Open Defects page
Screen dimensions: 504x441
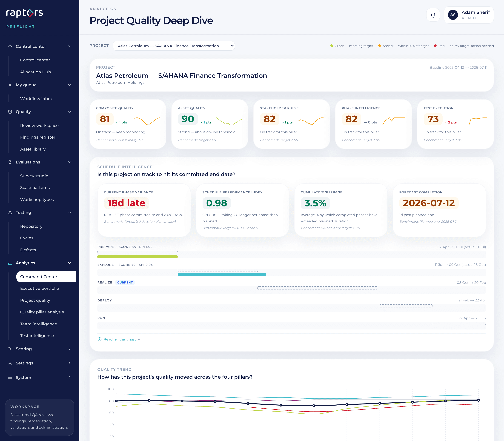[x=46, y=250]
